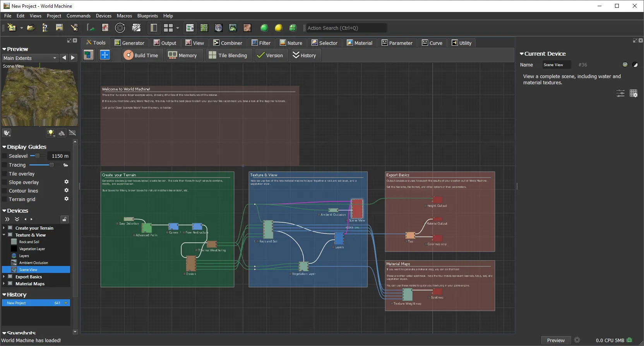Switch to the Nature tab
The width and height of the screenshot is (644, 346).
tap(291, 43)
